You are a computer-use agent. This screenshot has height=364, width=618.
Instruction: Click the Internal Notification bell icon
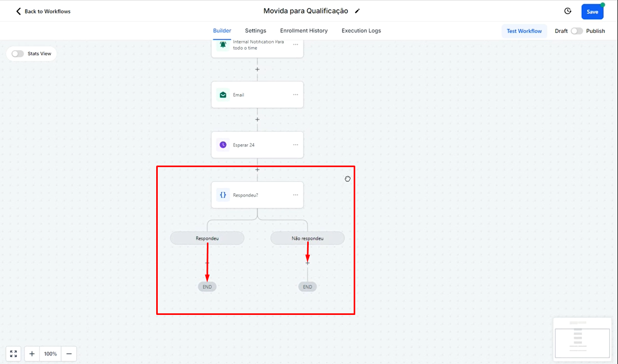(x=223, y=45)
